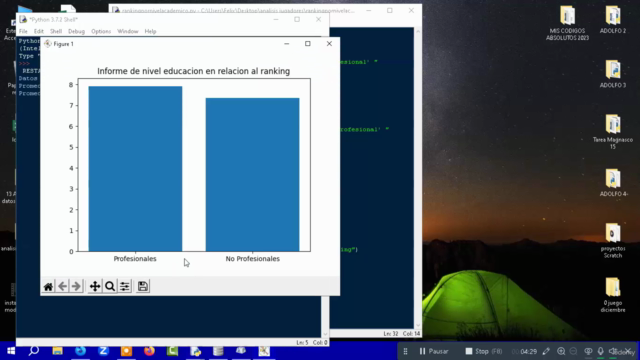Open ADOLFO 3 desktop folder
Viewport: 640px width, 360px height.
613,74
